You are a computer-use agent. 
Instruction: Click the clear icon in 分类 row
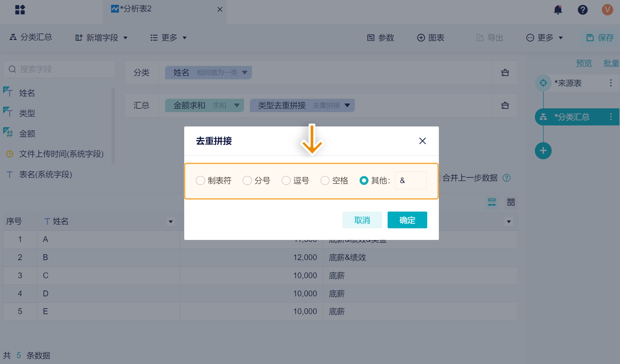(x=505, y=72)
